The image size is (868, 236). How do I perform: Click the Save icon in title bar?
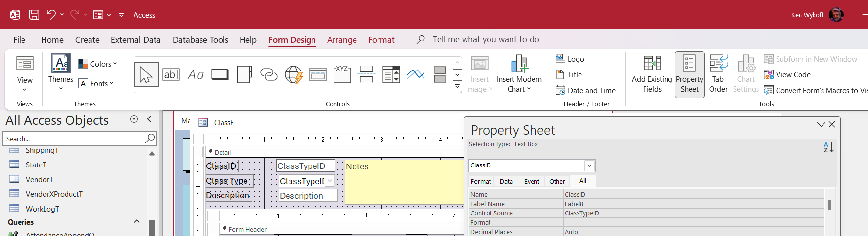click(34, 15)
